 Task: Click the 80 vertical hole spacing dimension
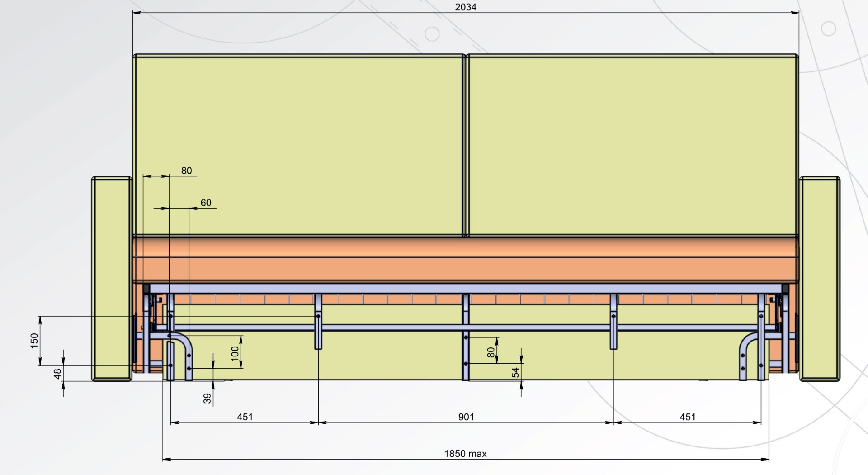[x=491, y=352]
